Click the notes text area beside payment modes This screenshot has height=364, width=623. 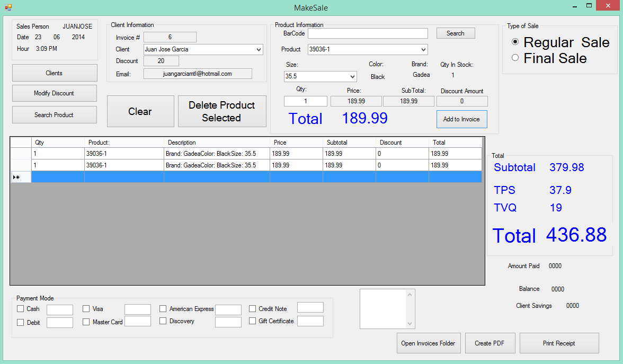(383, 309)
